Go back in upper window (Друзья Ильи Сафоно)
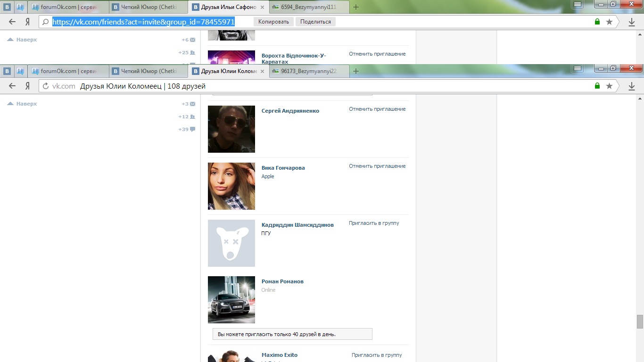This screenshot has width=644, height=362. pos(13,22)
